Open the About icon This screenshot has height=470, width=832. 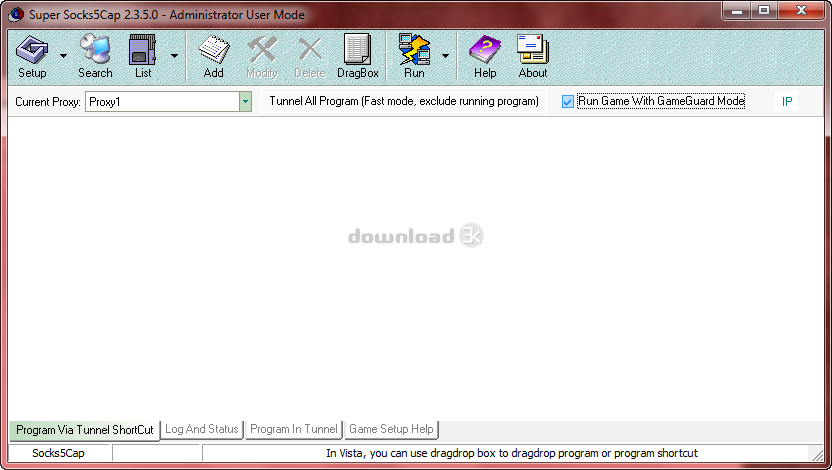click(533, 56)
